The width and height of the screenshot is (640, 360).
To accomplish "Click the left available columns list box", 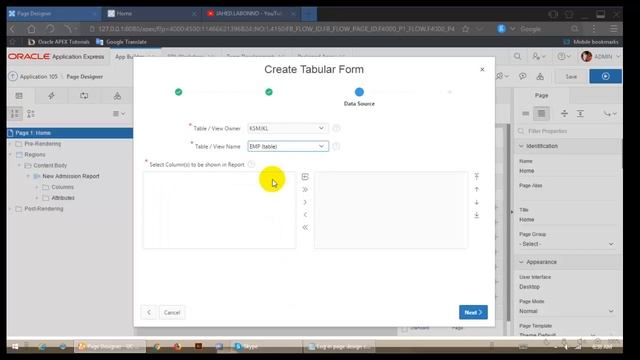I will (220, 210).
